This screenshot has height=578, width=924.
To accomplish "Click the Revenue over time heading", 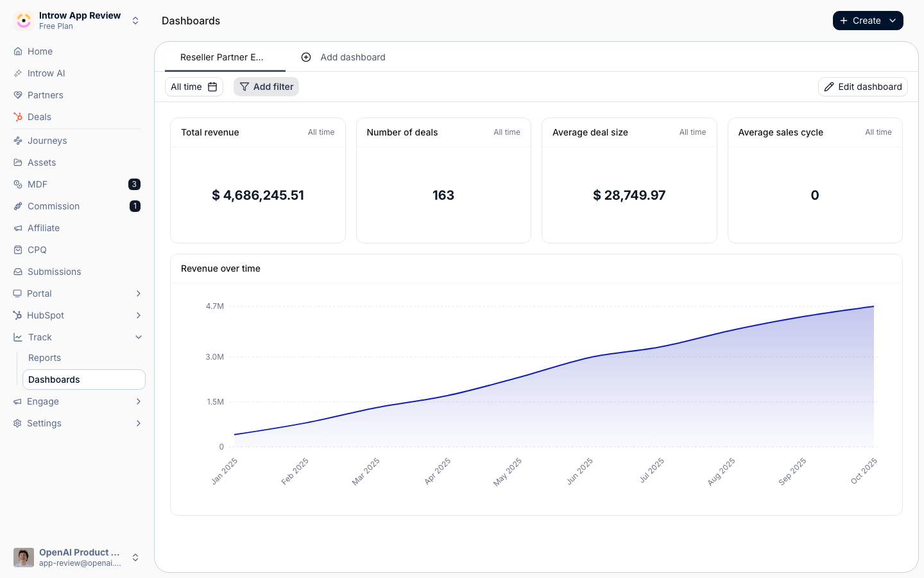I will tap(221, 268).
